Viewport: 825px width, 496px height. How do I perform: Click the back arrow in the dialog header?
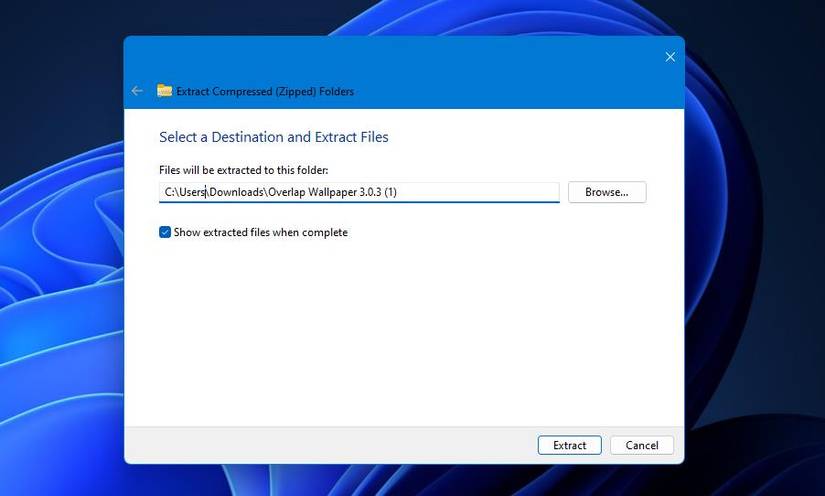137,91
